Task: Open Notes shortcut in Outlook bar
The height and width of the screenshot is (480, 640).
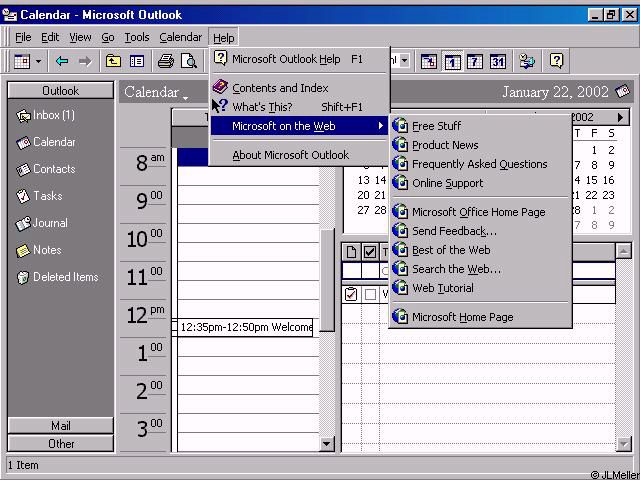Action: coord(39,250)
